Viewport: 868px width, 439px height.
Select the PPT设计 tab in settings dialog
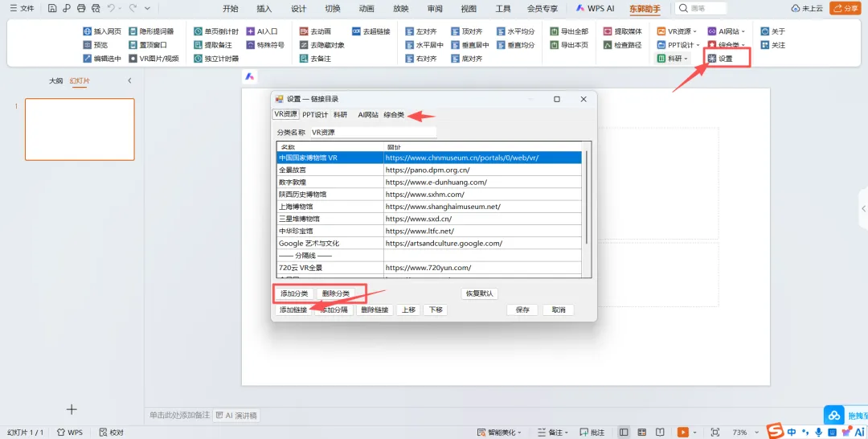[315, 115]
